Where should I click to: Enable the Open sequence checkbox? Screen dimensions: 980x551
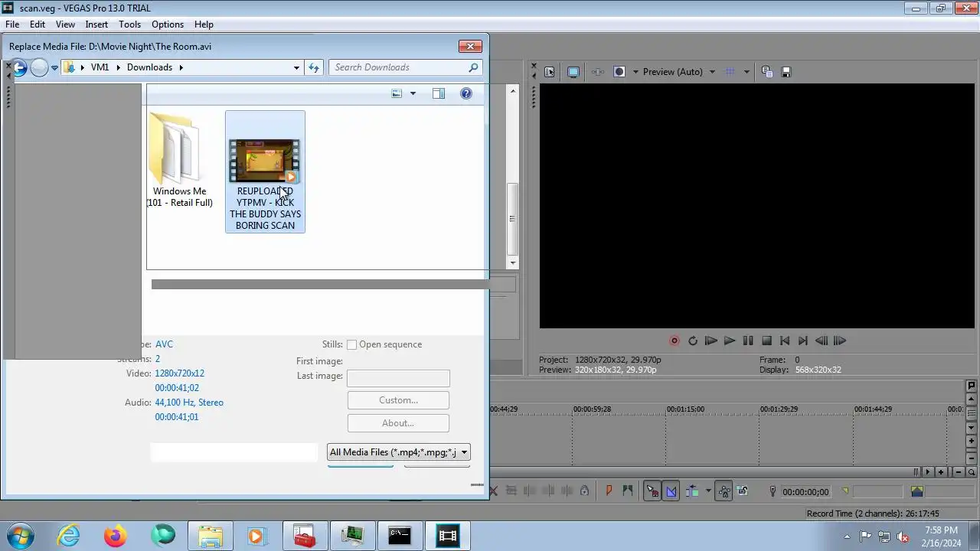pyautogui.click(x=352, y=345)
